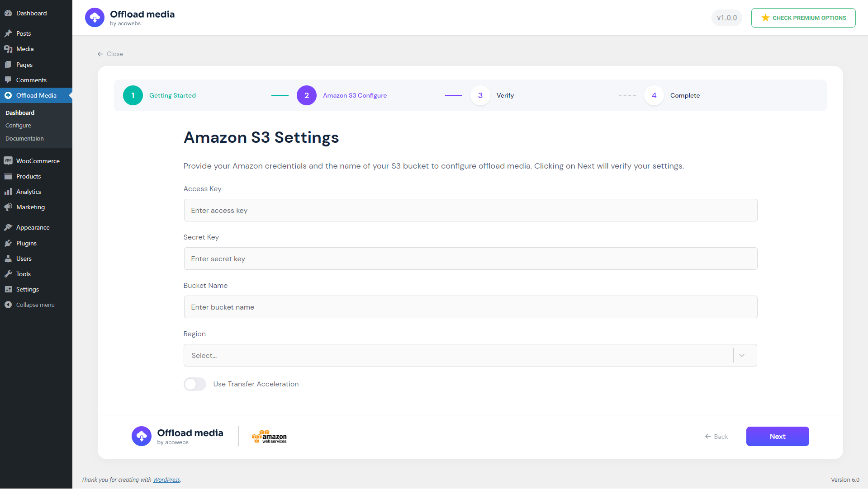This screenshot has width=868, height=489.
Task: Click Check Premium Options button
Action: (803, 18)
